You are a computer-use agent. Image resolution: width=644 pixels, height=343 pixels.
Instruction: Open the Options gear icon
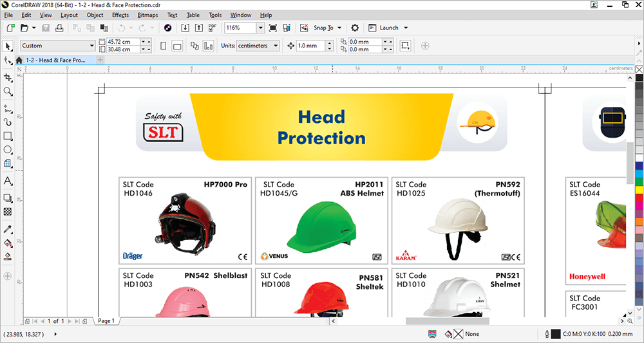pyautogui.click(x=355, y=28)
